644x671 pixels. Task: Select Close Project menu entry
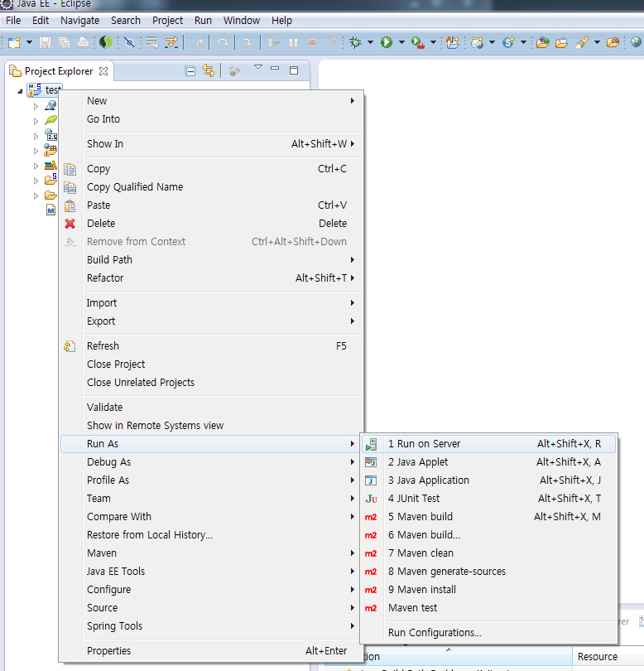[212, 364]
